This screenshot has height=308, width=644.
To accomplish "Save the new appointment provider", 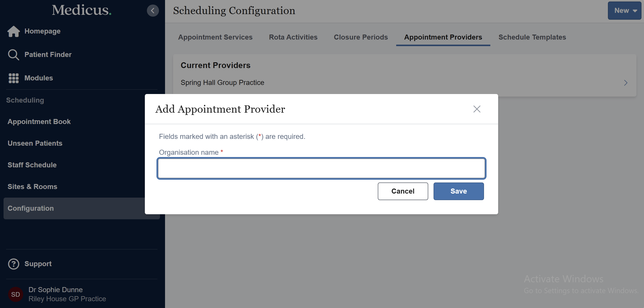I will click(x=458, y=191).
